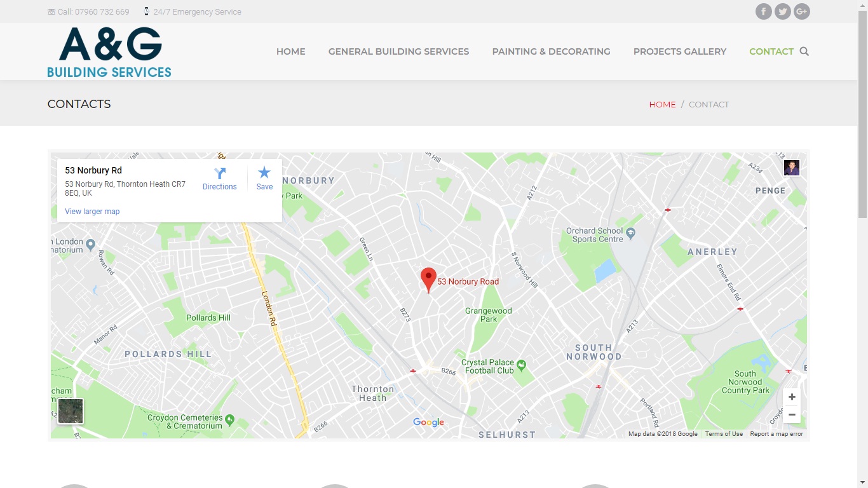868x488 pixels.
Task: Switch to satellite view thumbnail
Action: (71, 411)
